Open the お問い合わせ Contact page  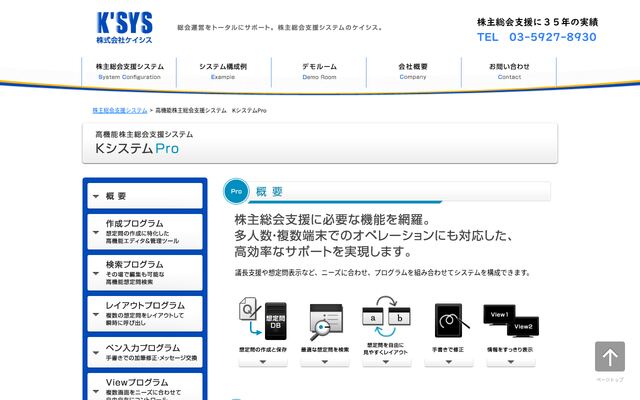[x=509, y=71]
